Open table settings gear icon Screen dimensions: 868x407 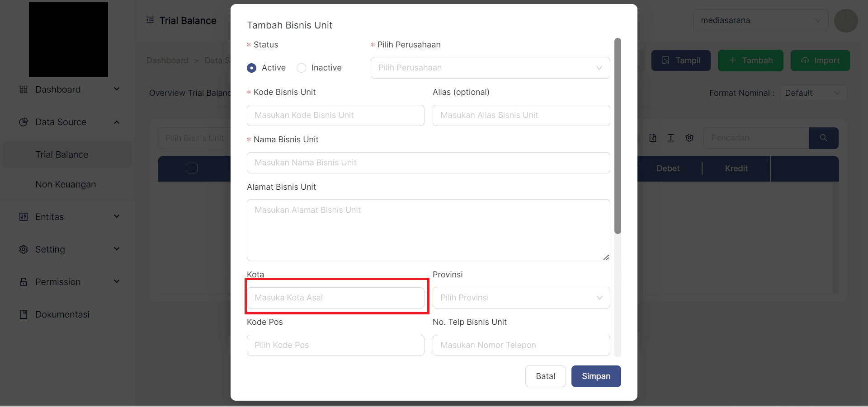pos(689,138)
